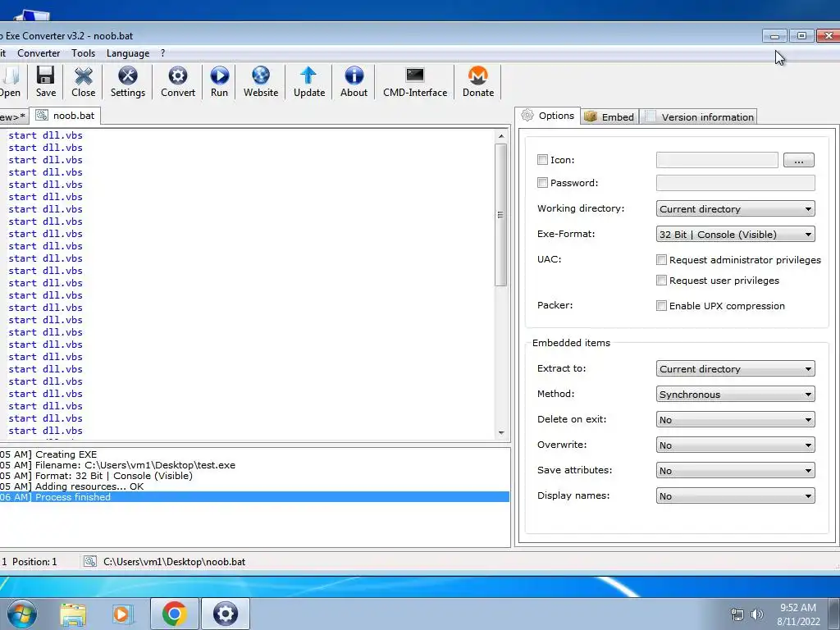
Task: Click the editor vertical scrollbar thumb
Action: 501,215
